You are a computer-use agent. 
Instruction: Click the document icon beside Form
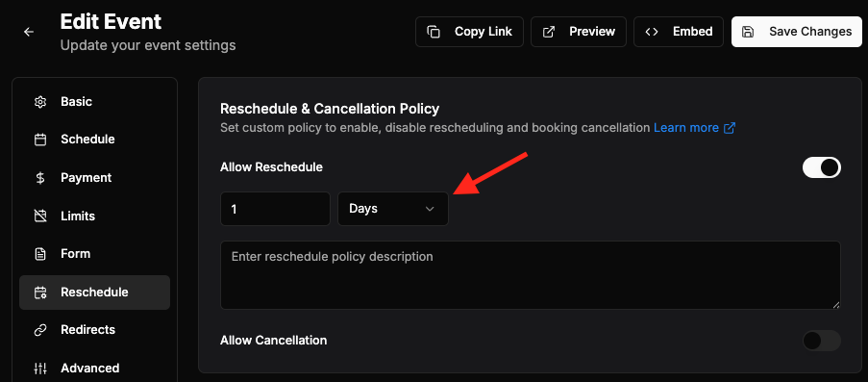[40, 254]
